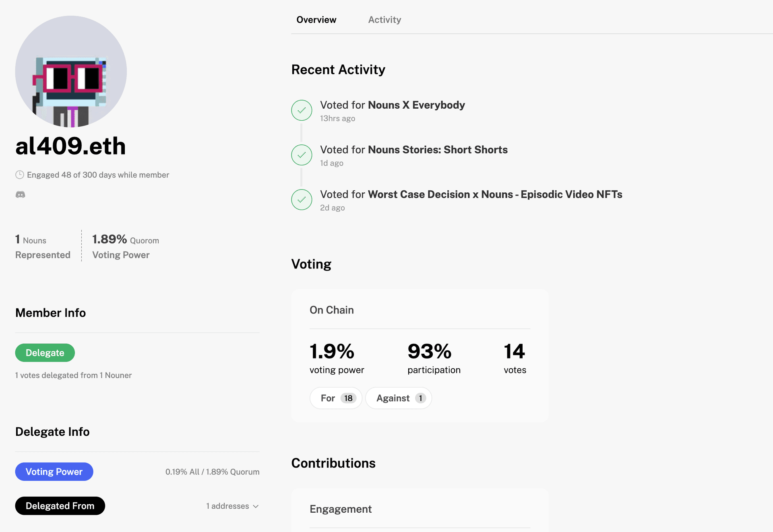Click the blue Voting Power pill
The width and height of the screenshot is (773, 532).
[x=54, y=472]
